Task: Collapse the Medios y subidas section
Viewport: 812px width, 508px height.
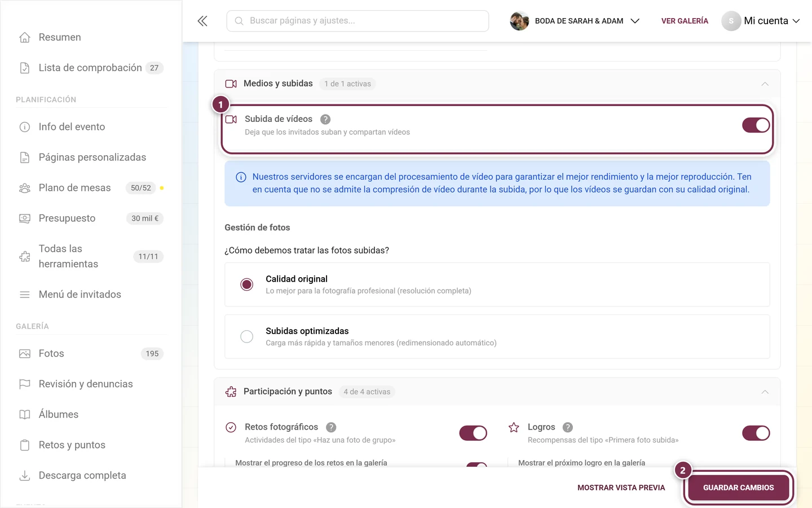Action: click(765, 84)
